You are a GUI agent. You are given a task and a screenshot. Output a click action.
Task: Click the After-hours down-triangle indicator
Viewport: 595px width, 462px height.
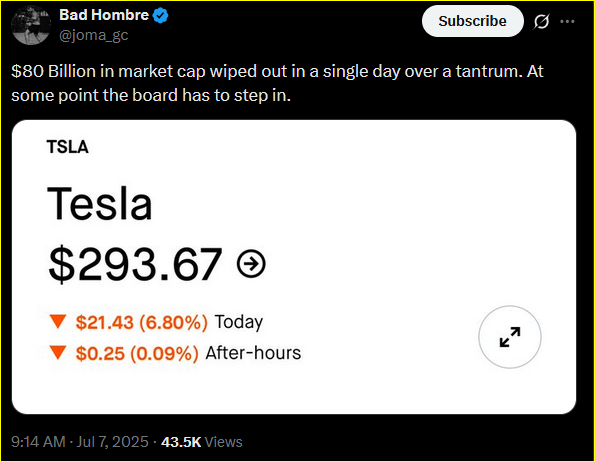[58, 352]
